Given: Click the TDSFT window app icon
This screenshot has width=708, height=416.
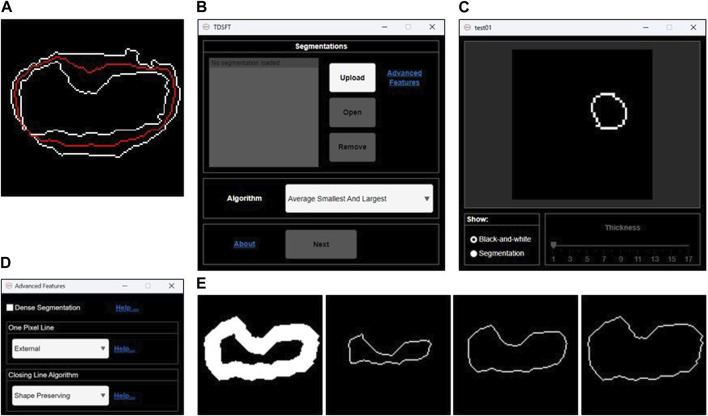Looking at the screenshot, I should (x=205, y=28).
